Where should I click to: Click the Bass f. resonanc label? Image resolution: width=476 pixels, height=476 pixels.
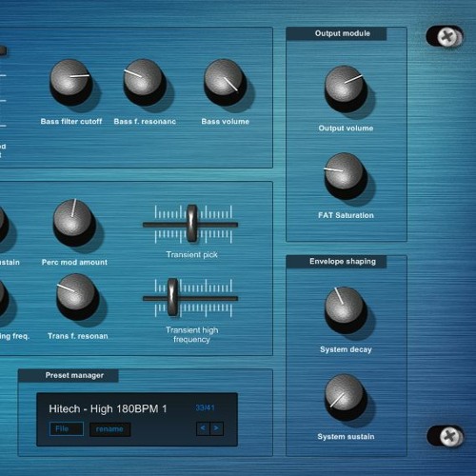click(x=145, y=121)
